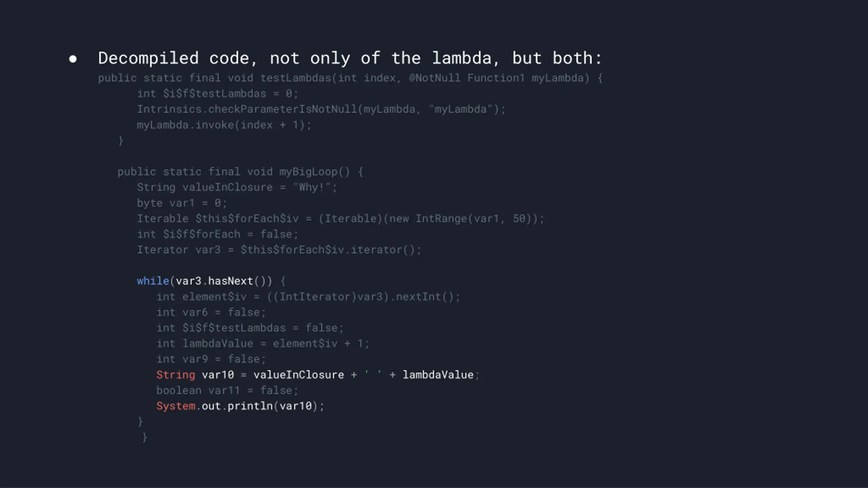868x488 pixels.
Task: Click 'valueInClosure' in the var10 assignment
Action: point(299,375)
